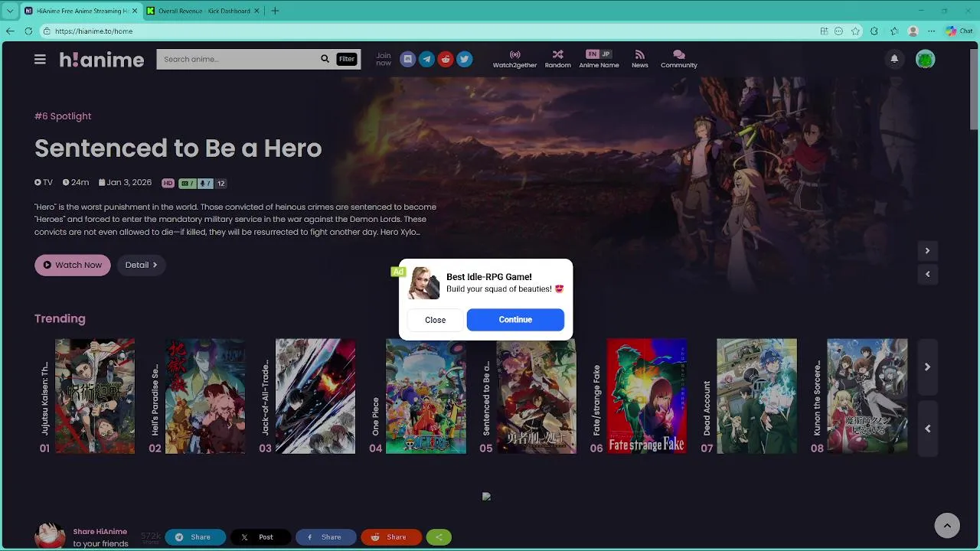Open the split screen apps icon

[824, 31]
